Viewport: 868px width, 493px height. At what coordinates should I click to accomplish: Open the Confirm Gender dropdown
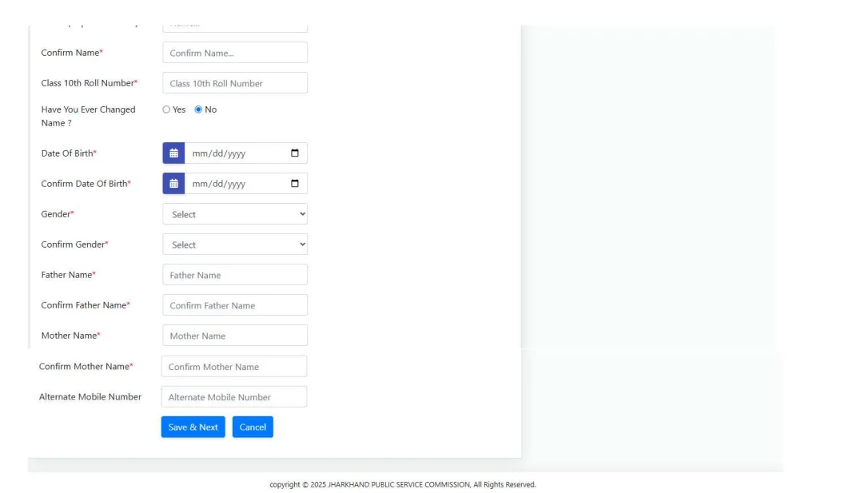(234, 244)
